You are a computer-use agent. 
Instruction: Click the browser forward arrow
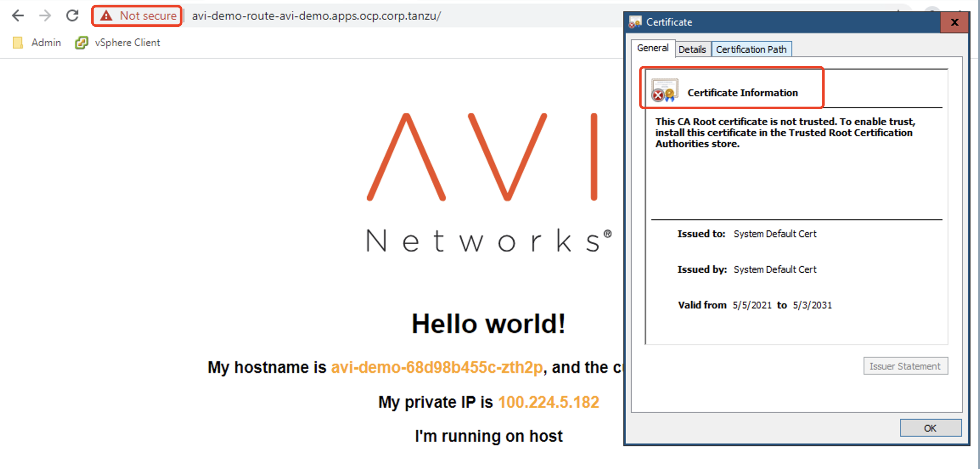[45, 16]
